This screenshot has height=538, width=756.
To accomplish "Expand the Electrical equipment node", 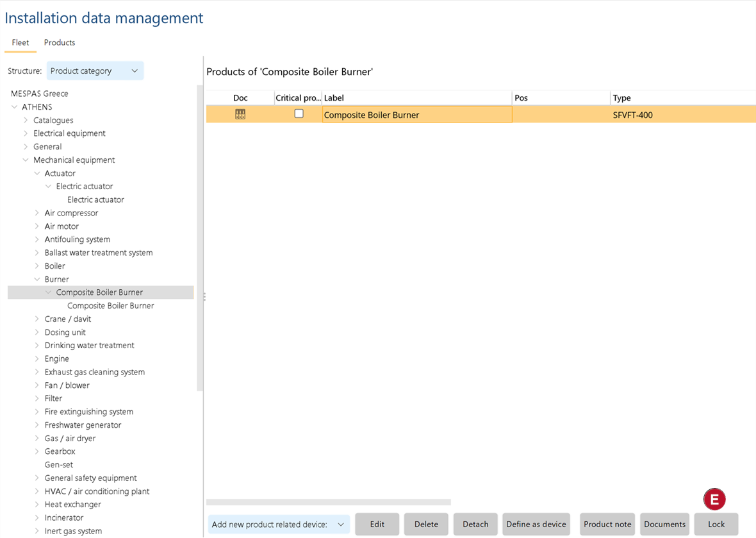I will coord(26,133).
